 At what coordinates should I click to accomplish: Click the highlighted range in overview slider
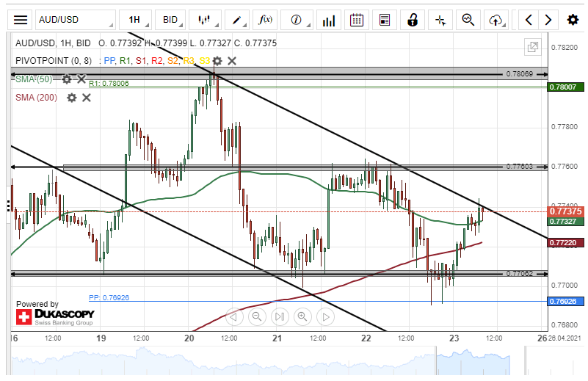click(294, 362)
